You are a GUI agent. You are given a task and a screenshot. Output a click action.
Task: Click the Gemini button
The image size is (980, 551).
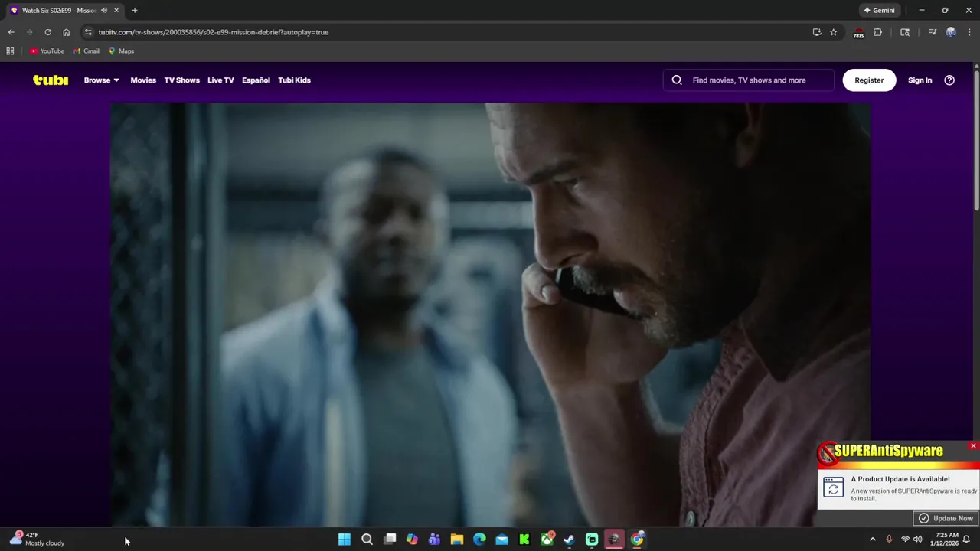click(879, 11)
